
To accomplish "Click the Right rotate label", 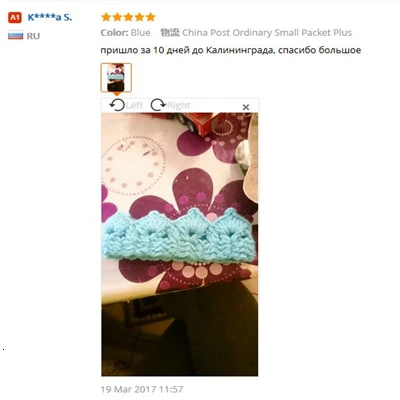I will (179, 105).
